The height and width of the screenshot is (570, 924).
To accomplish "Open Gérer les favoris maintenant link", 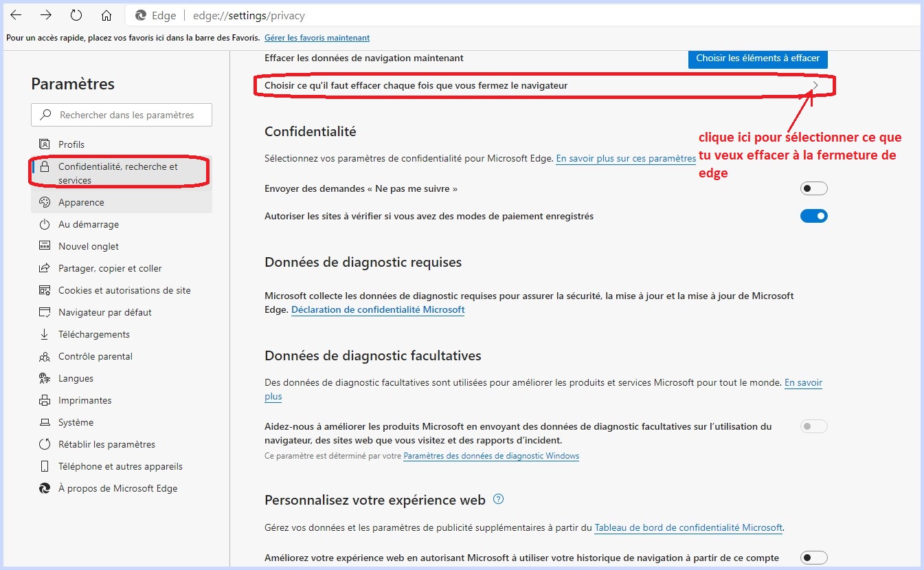I will pyautogui.click(x=317, y=38).
